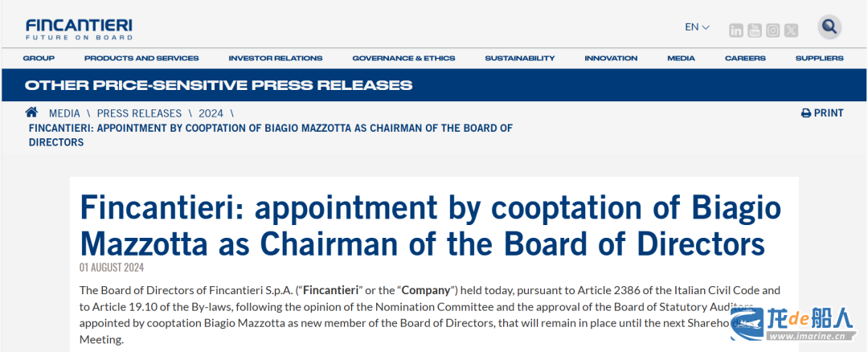Open the Group menu
Screen dimensions: 868x352
(x=39, y=58)
